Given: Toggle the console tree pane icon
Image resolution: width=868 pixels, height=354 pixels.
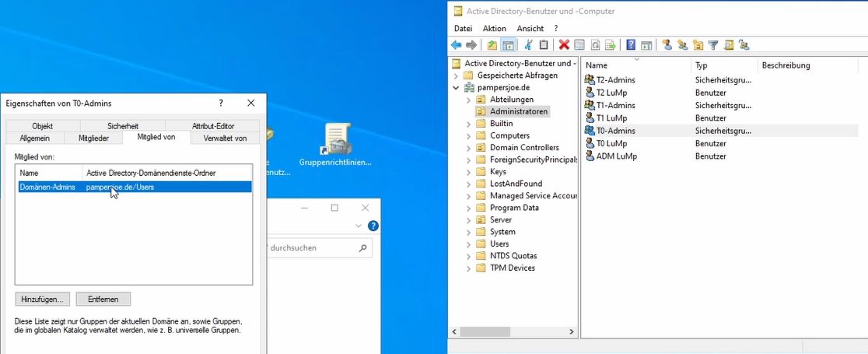Looking at the screenshot, I should click(508, 45).
